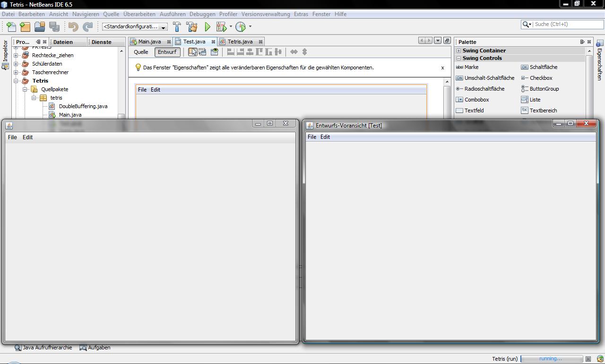605x364 pixels.
Task: Pick Radioschaltfläche from the palette
Action: (480, 89)
